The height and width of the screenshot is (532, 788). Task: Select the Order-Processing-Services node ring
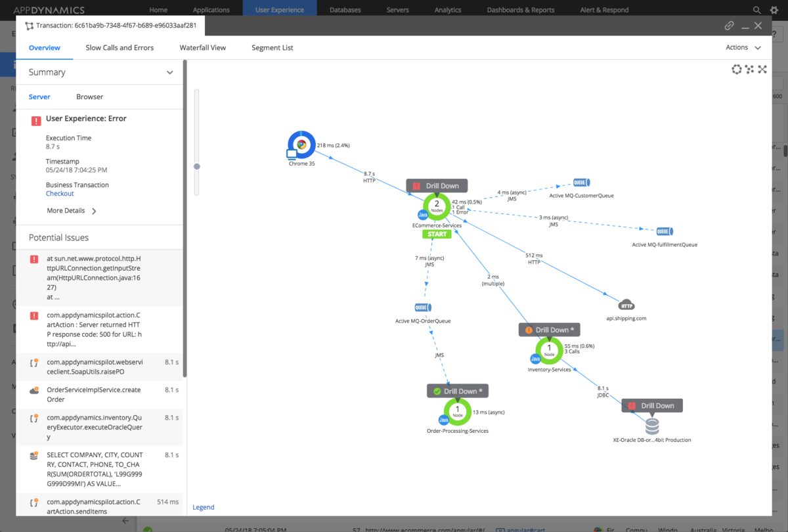tap(458, 411)
